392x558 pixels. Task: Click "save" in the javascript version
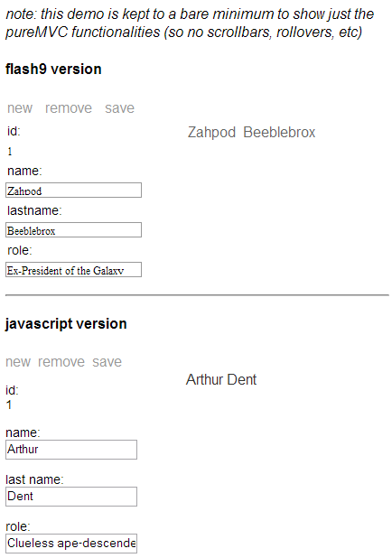tap(107, 362)
